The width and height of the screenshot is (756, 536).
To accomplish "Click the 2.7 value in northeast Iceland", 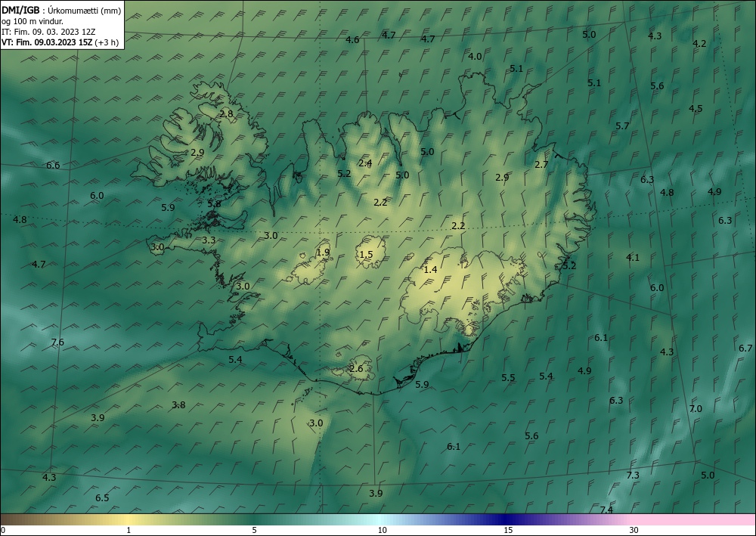I will coord(541,164).
